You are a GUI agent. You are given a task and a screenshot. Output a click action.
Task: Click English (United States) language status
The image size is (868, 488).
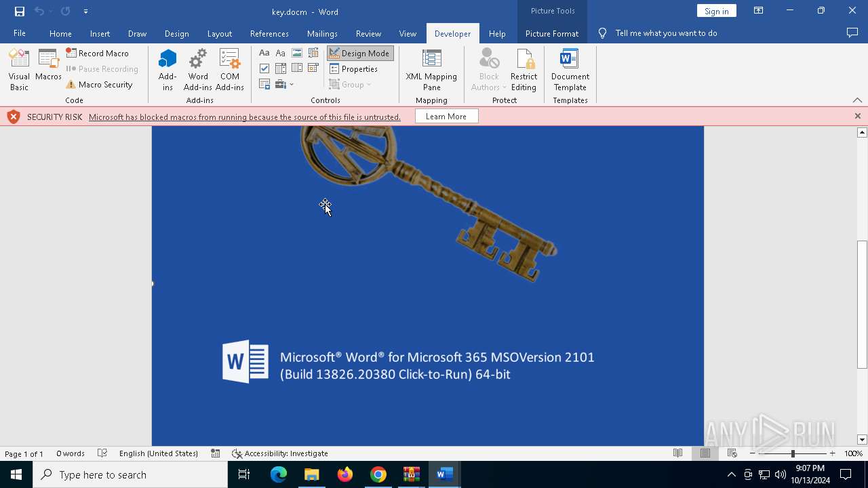click(159, 453)
